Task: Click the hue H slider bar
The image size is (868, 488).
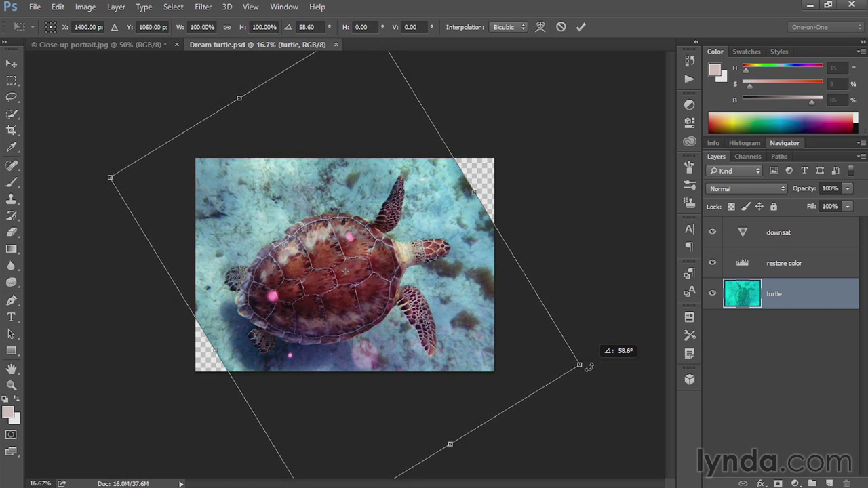Action: 783,66
